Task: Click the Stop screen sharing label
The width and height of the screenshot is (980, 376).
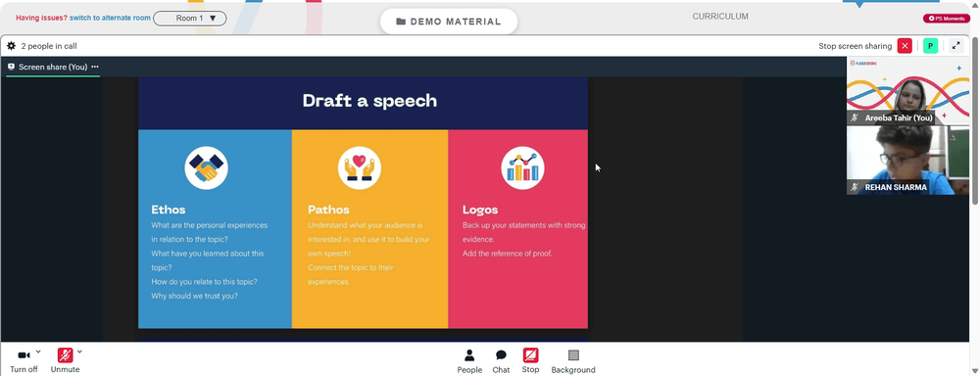Action: (855, 46)
